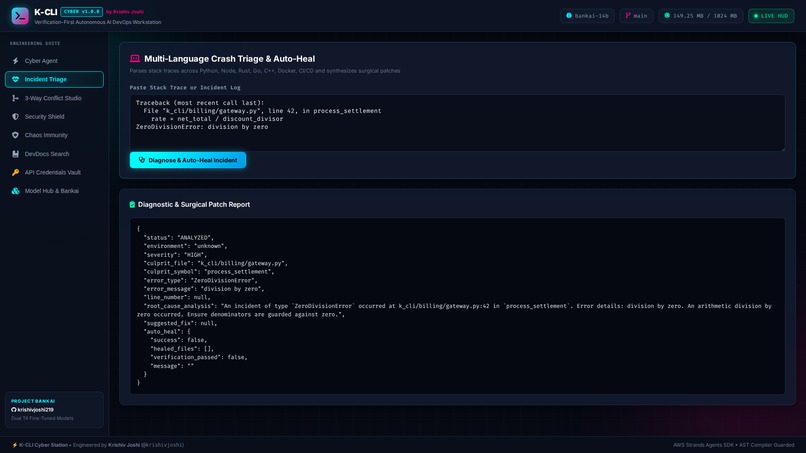The width and height of the screenshot is (806, 453).
Task: Click the laptop icon beside Crash Triage heading
Action: click(135, 59)
